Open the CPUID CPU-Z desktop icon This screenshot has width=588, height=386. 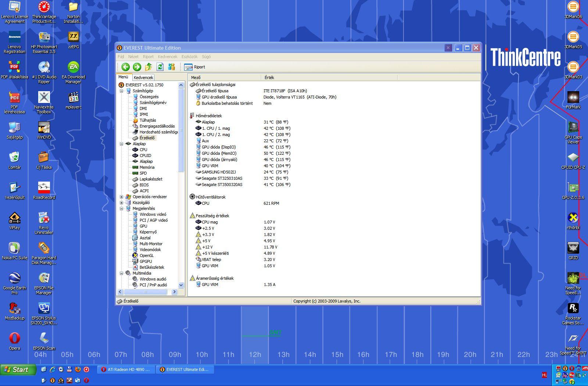pos(573,160)
